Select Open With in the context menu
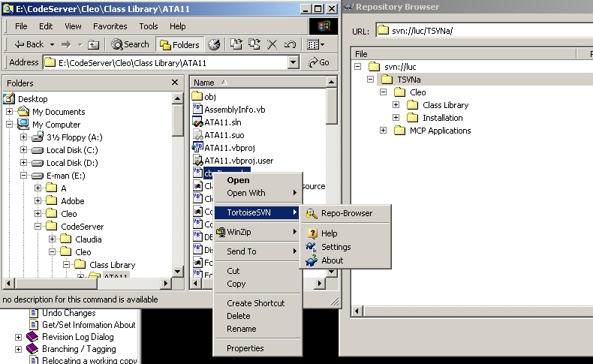The width and height of the screenshot is (593, 364). 257,193
